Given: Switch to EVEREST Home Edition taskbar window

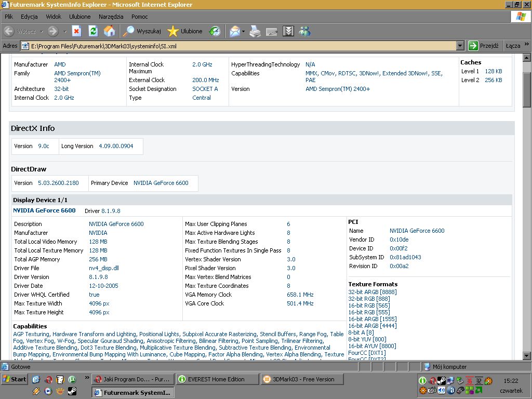Looking at the screenshot, I should click(218, 379).
